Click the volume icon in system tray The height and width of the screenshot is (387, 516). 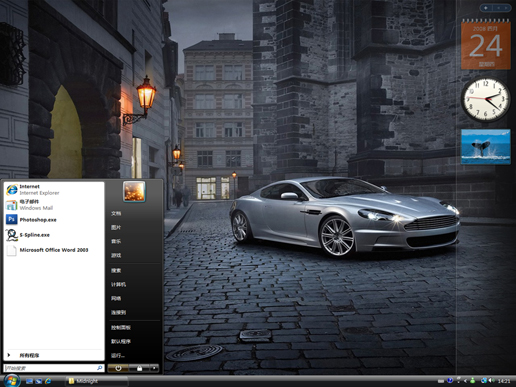click(491, 381)
